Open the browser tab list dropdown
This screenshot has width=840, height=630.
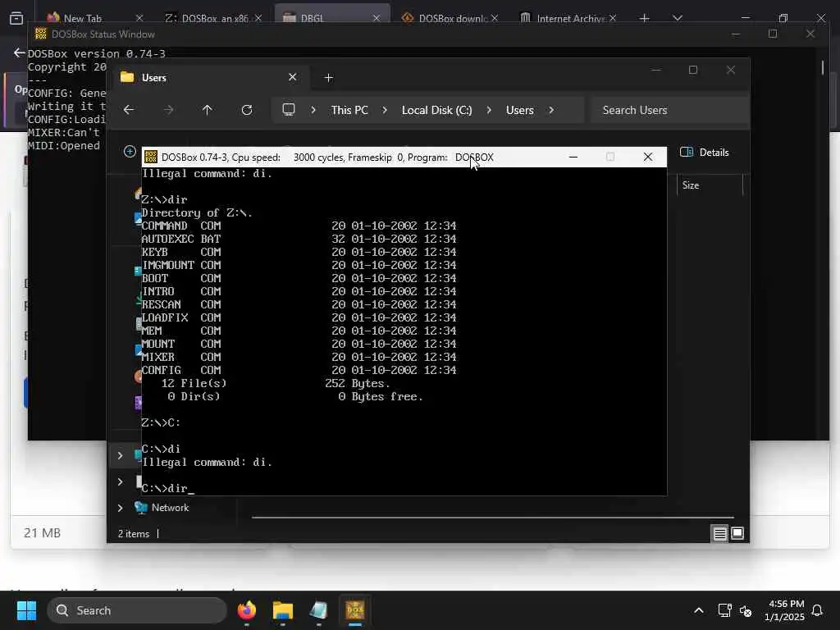678,18
